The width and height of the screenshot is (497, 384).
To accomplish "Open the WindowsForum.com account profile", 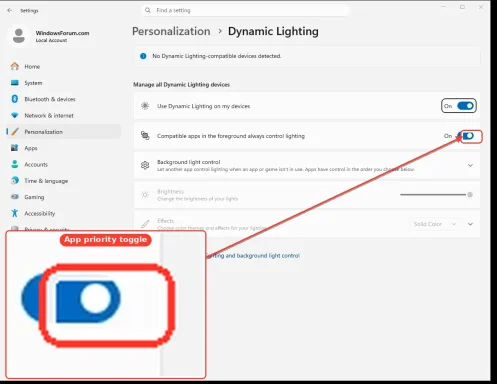I will 49,36.
